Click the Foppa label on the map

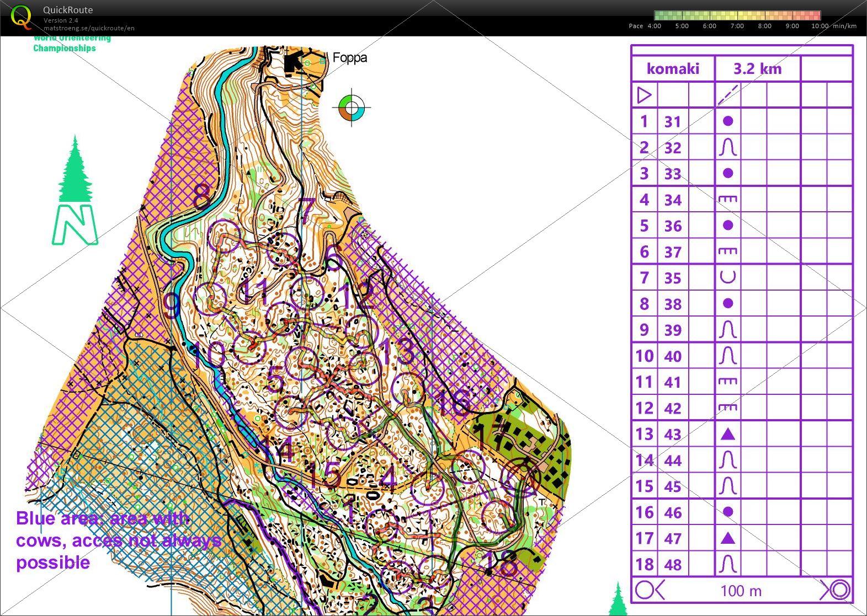click(x=349, y=58)
